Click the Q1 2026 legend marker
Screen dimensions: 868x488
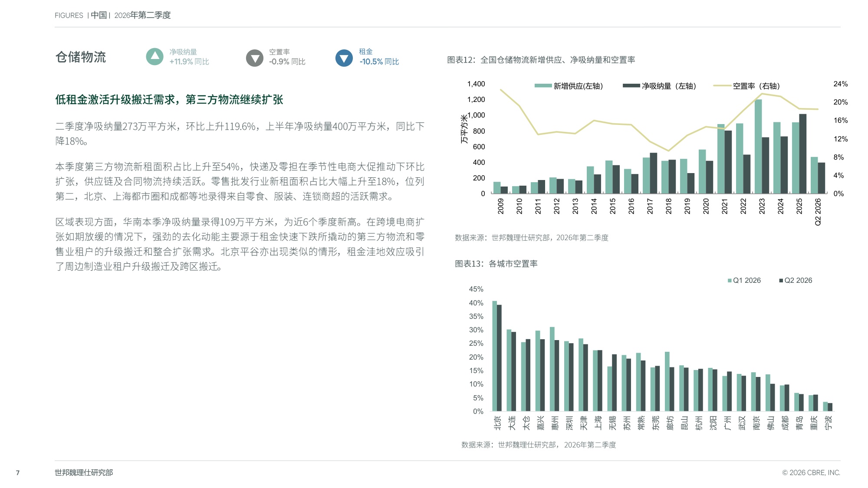pyautogui.click(x=730, y=281)
